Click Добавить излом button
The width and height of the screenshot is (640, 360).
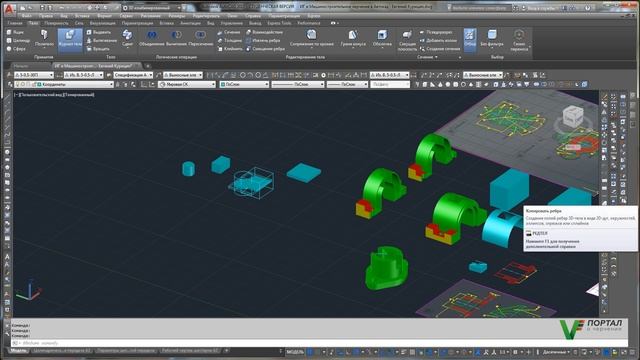(438, 40)
